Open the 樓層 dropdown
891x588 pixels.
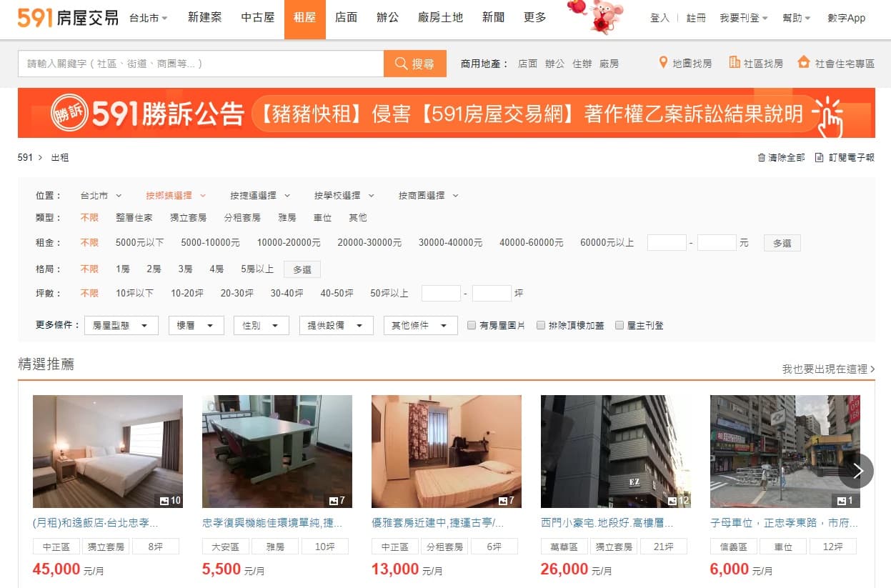(196, 326)
